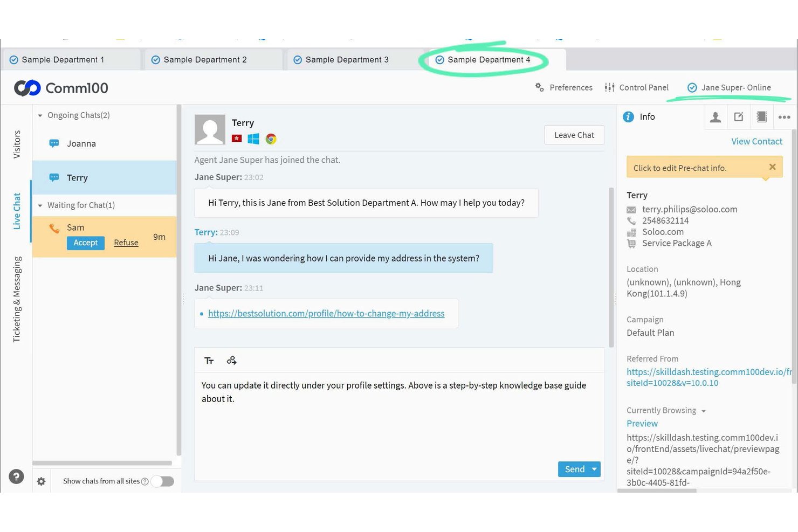Viewport: 798px width, 532px height.
Task: Click the Comm100 logo
Action: (x=61, y=88)
